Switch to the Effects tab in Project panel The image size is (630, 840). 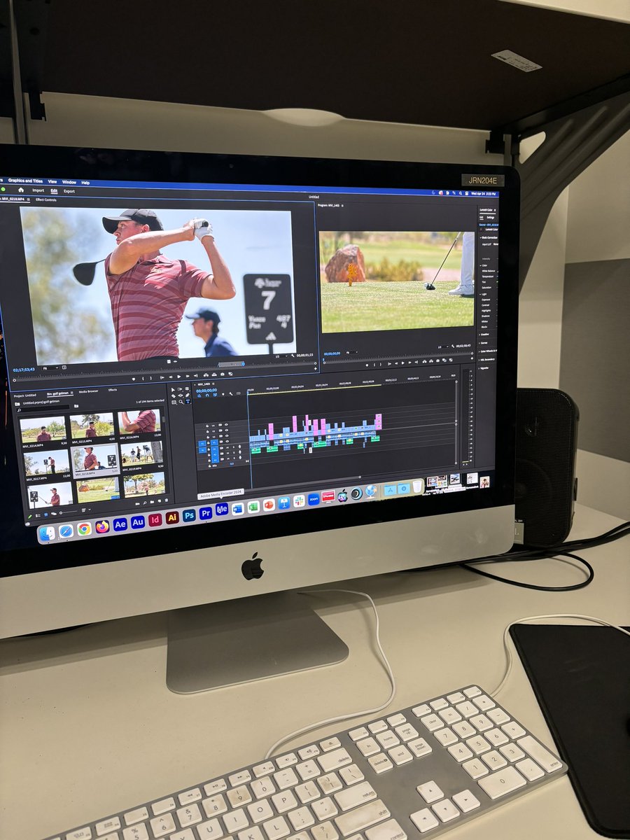[x=113, y=390]
